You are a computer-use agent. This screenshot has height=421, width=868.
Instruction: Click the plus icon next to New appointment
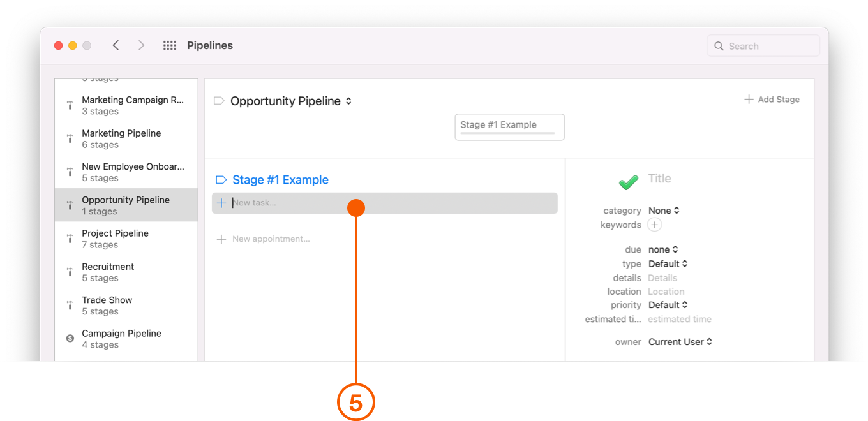(x=221, y=239)
